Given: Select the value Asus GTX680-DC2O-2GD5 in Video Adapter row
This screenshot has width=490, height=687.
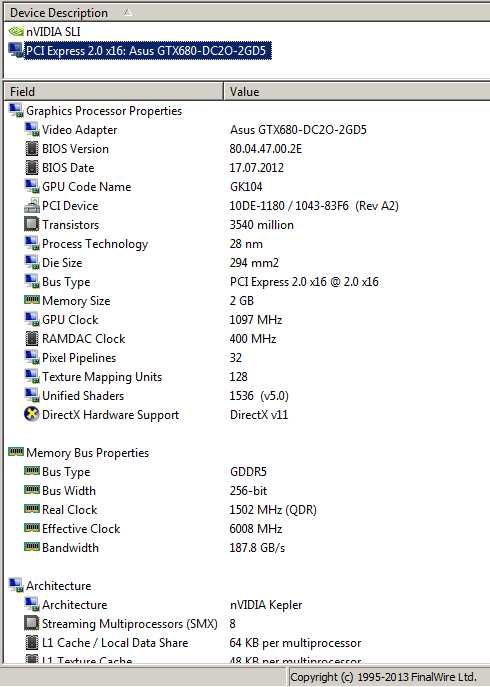Looking at the screenshot, I should point(298,130).
